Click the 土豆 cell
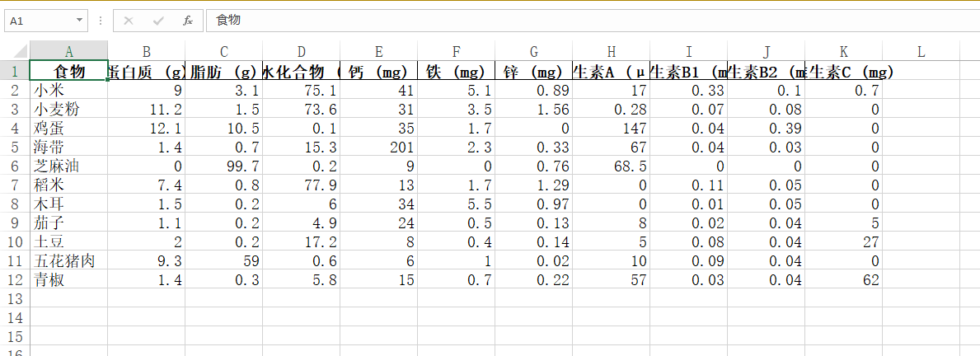This screenshot has width=980, height=356. (68, 242)
